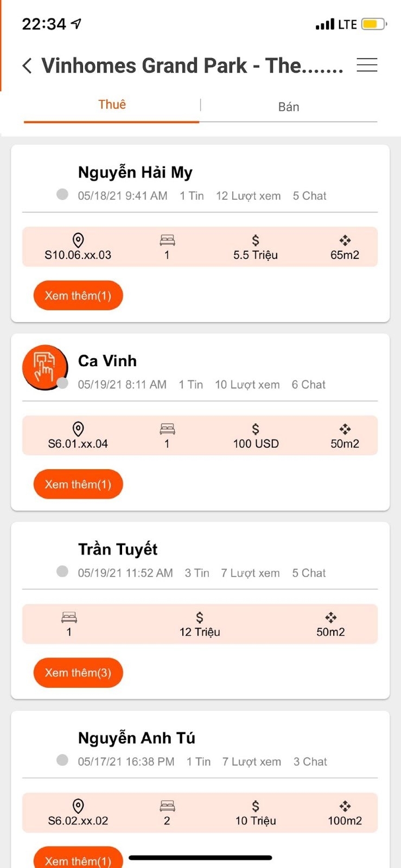Open Trần Tuyết's profile name
This screenshot has height=868, width=401.
tap(118, 550)
